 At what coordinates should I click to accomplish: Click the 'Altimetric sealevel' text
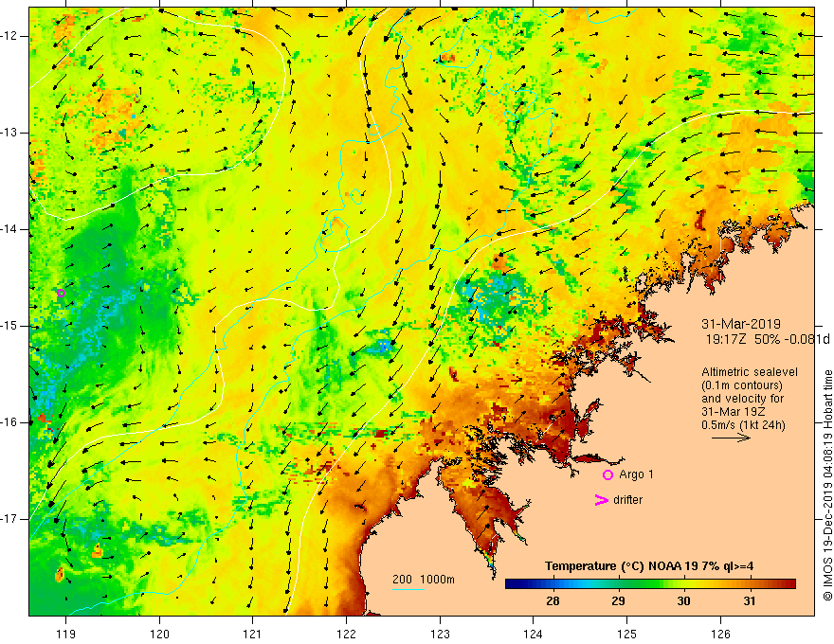click(x=750, y=372)
